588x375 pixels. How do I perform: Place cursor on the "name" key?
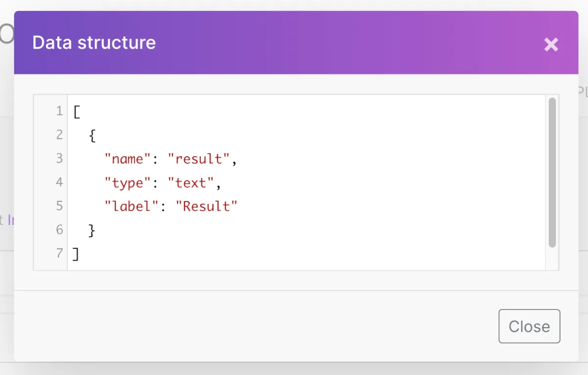point(127,159)
